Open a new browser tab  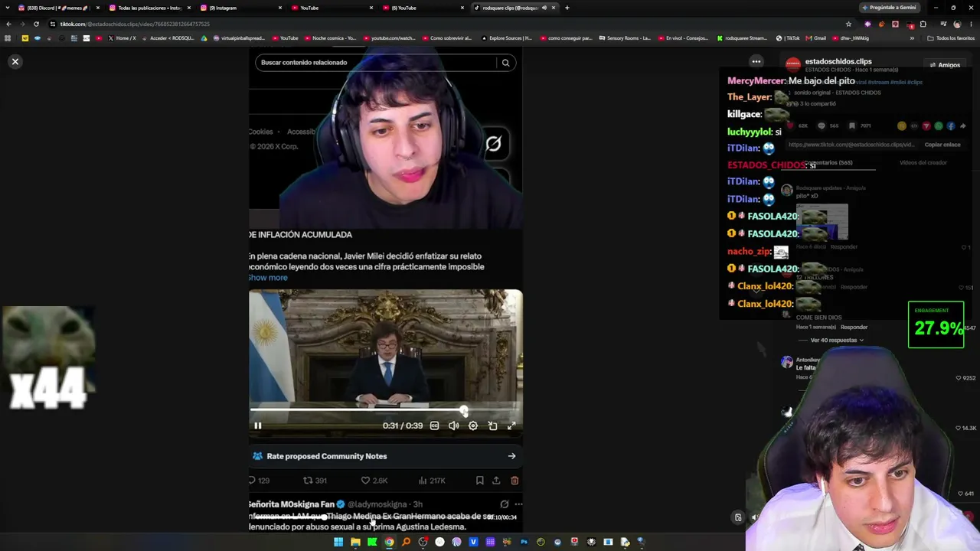(567, 8)
